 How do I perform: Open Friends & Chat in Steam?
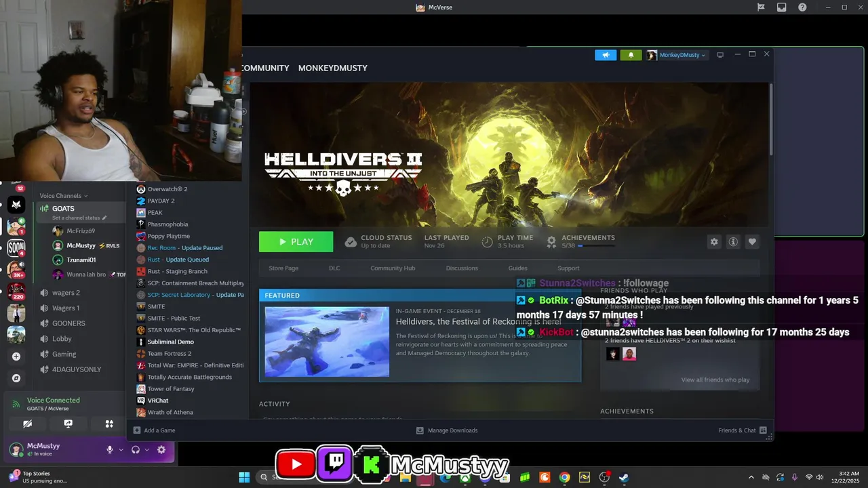coord(743,430)
